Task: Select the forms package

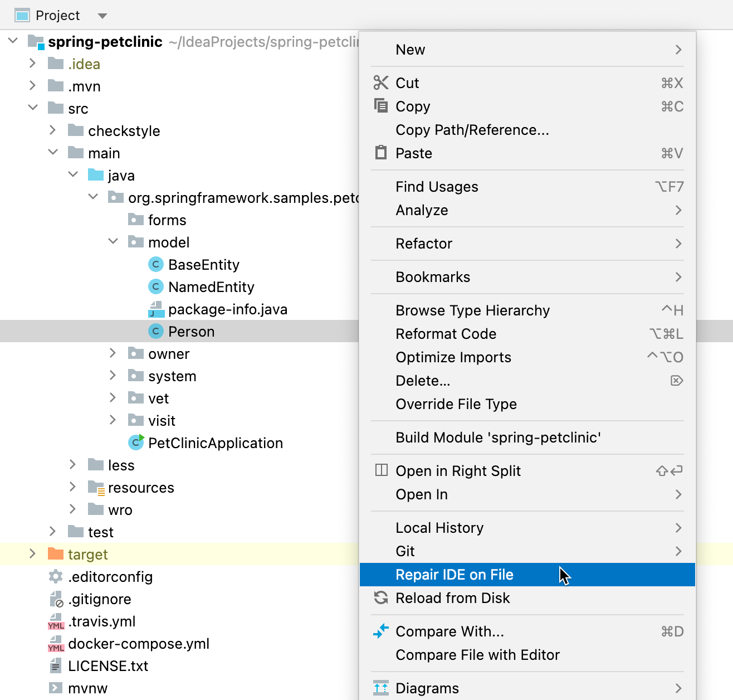Action: pos(167,220)
